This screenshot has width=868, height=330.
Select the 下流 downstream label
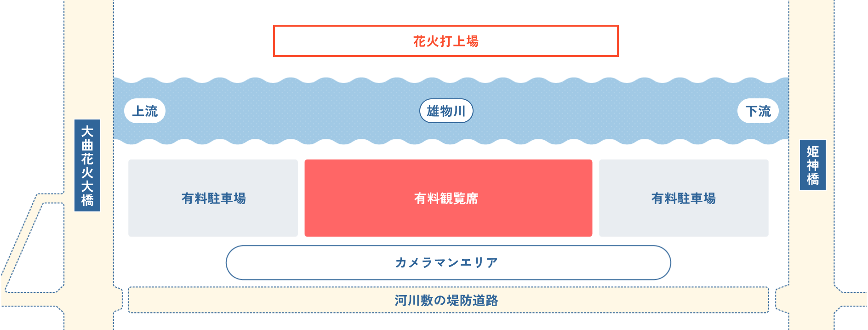(758, 111)
